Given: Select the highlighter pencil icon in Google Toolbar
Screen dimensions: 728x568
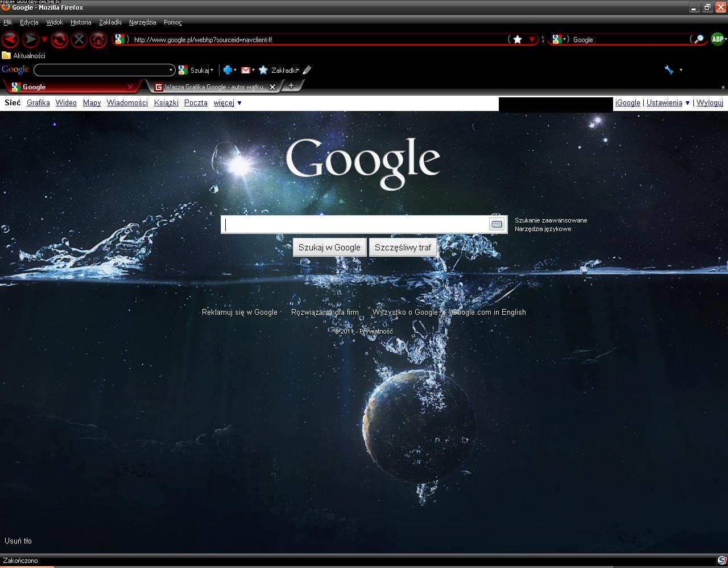Looking at the screenshot, I should pos(307,70).
